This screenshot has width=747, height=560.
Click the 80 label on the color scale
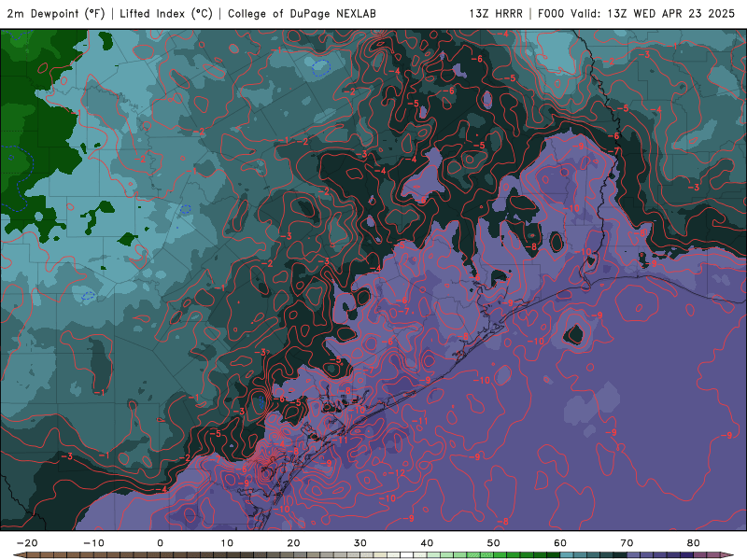coord(694,543)
